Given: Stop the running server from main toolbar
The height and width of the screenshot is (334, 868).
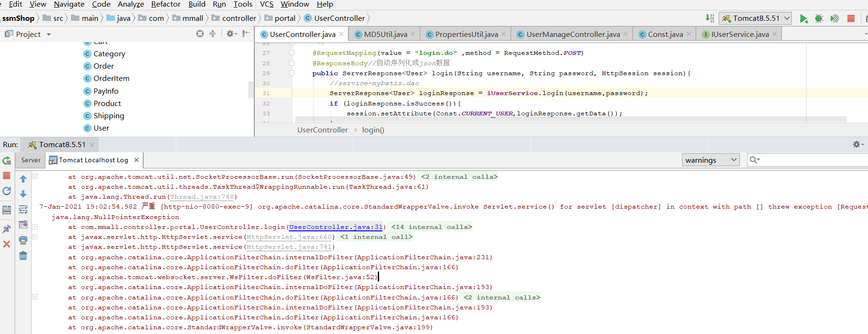Looking at the screenshot, I should click(851, 18).
